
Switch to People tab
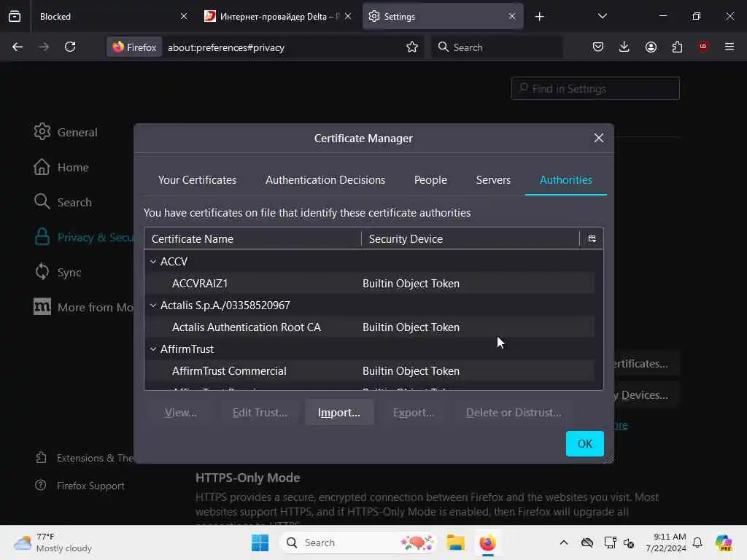[x=430, y=180]
